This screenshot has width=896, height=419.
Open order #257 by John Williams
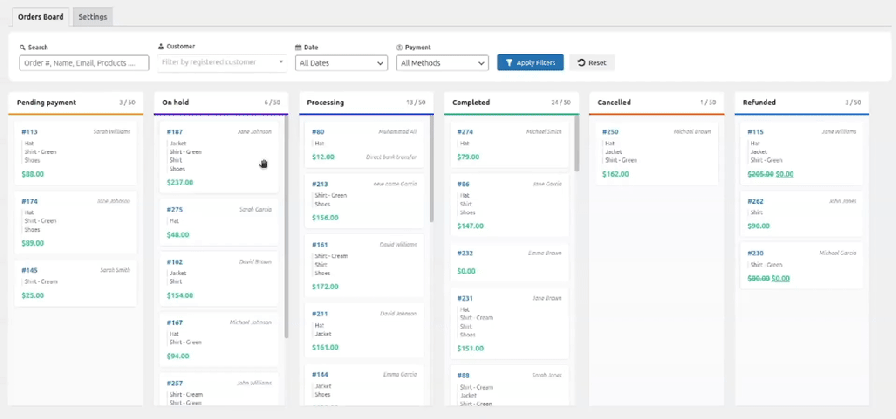click(x=219, y=389)
